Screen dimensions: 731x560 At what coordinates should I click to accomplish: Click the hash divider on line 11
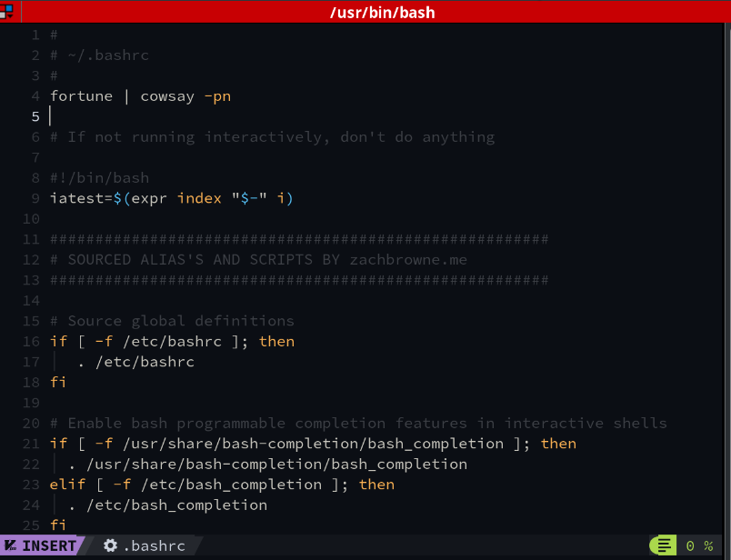click(x=299, y=239)
